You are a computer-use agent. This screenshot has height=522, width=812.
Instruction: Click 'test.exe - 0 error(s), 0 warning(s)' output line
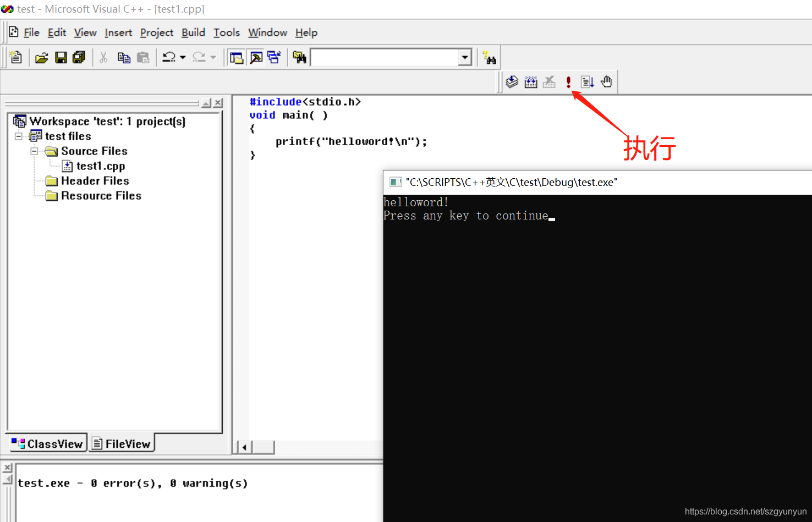tap(133, 483)
